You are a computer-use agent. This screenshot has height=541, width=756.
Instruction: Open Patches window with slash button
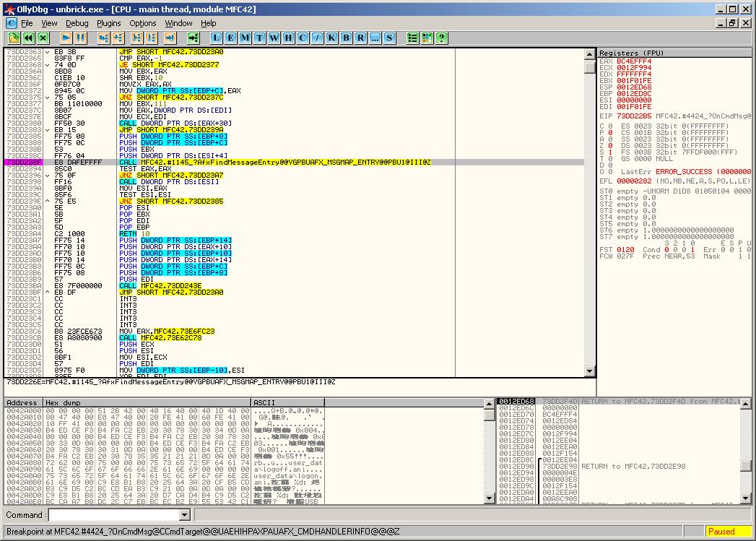pos(317,38)
